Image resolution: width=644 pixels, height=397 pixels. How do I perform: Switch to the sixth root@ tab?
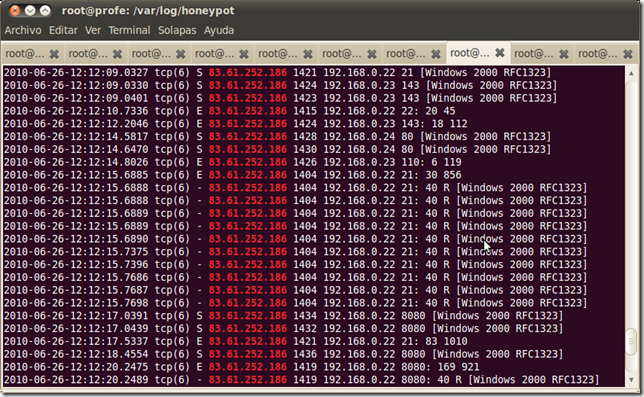click(342, 54)
